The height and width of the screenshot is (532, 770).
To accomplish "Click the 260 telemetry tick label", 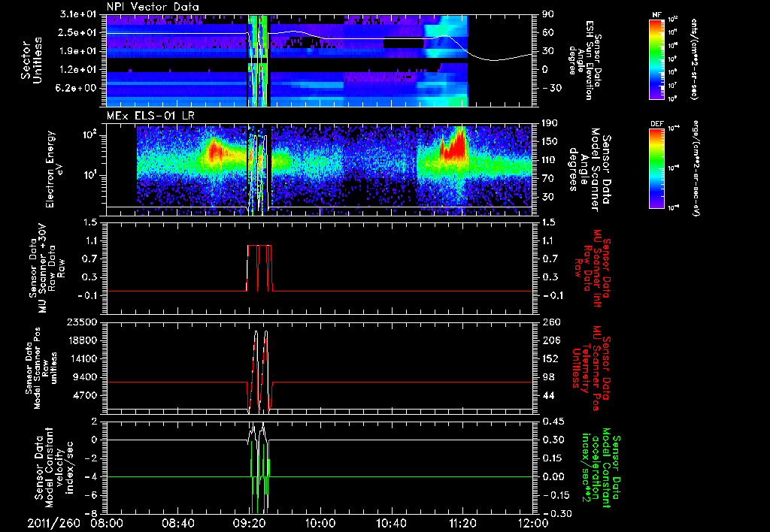I will (x=550, y=322).
